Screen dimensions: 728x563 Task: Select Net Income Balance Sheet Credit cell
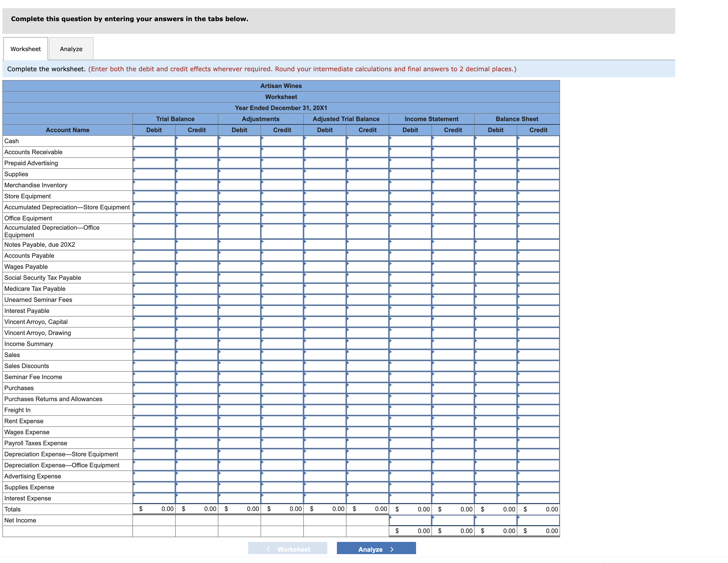[538, 520]
